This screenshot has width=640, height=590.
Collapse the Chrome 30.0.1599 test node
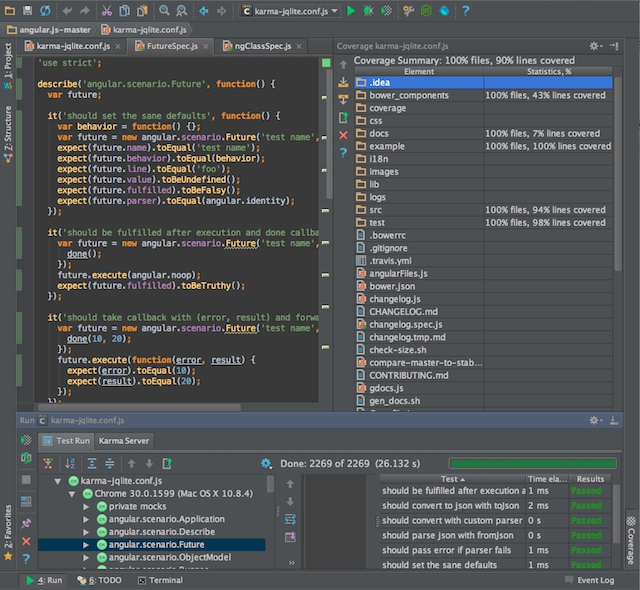coord(73,494)
